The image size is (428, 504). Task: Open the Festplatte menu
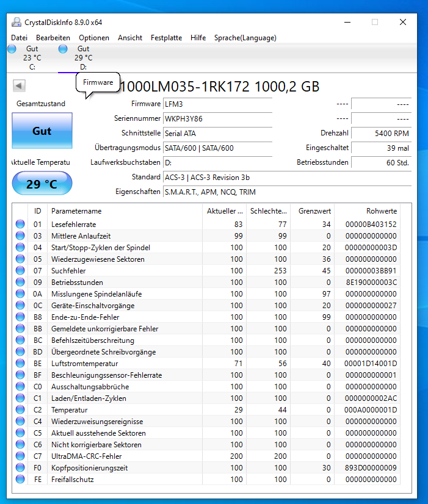[x=166, y=38]
